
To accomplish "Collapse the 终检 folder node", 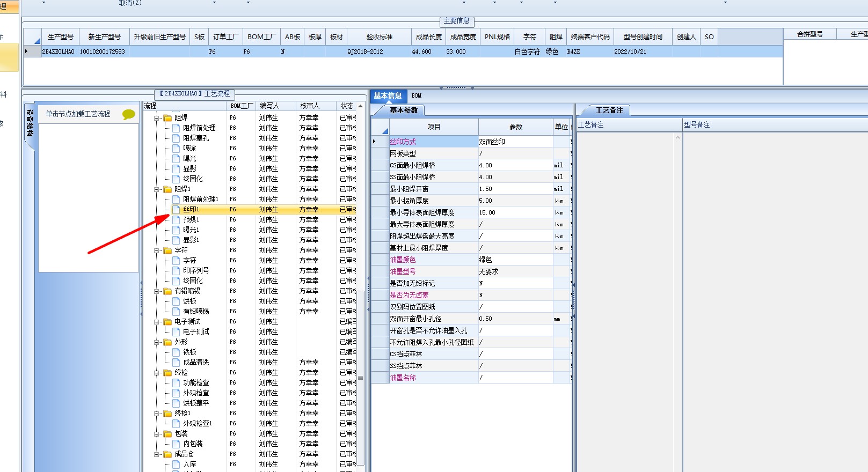I will (157, 372).
